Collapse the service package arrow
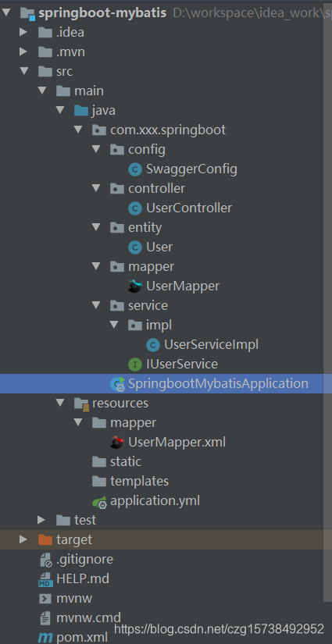Viewport: 332px width, 644px height. 96,305
